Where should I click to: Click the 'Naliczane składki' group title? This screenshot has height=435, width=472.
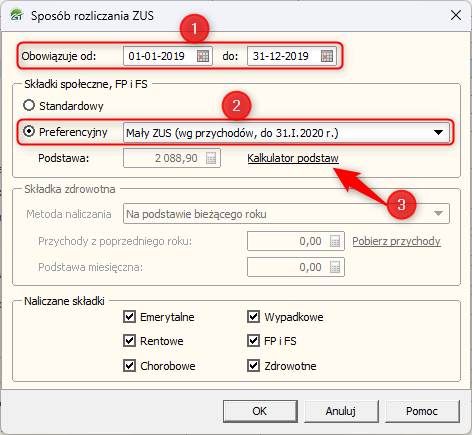click(x=64, y=301)
